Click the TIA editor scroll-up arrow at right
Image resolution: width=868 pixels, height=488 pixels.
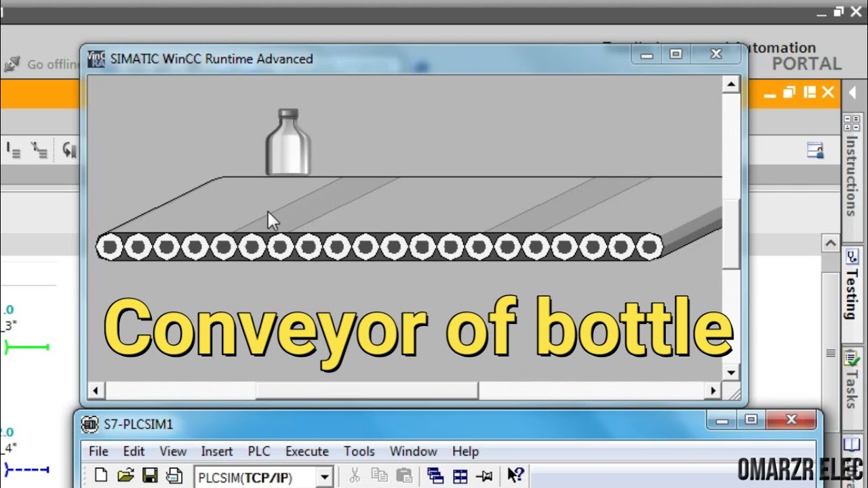point(831,243)
